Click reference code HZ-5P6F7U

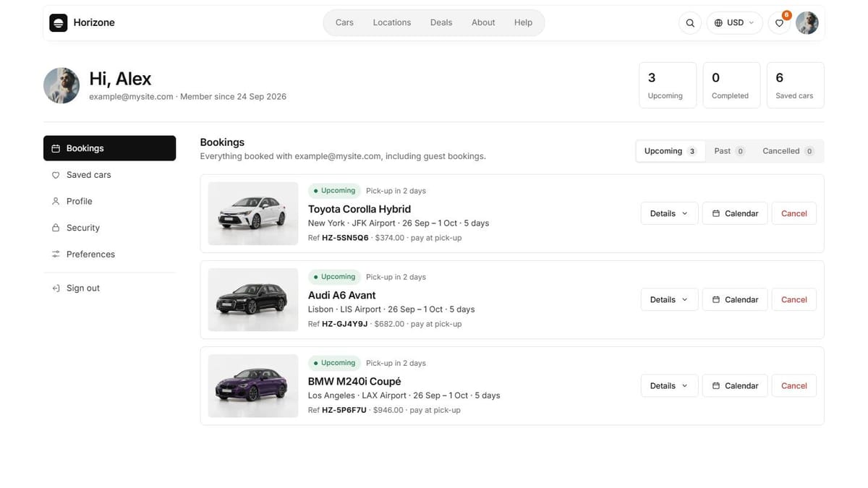click(344, 410)
